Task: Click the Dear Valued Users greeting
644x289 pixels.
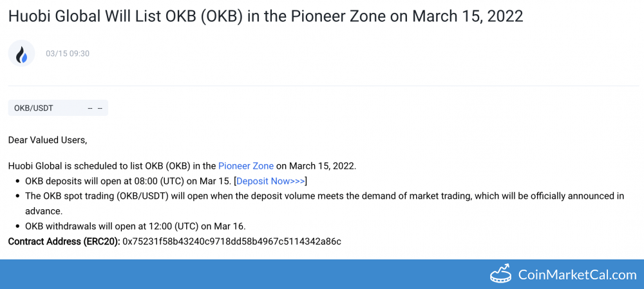Action: (x=47, y=139)
